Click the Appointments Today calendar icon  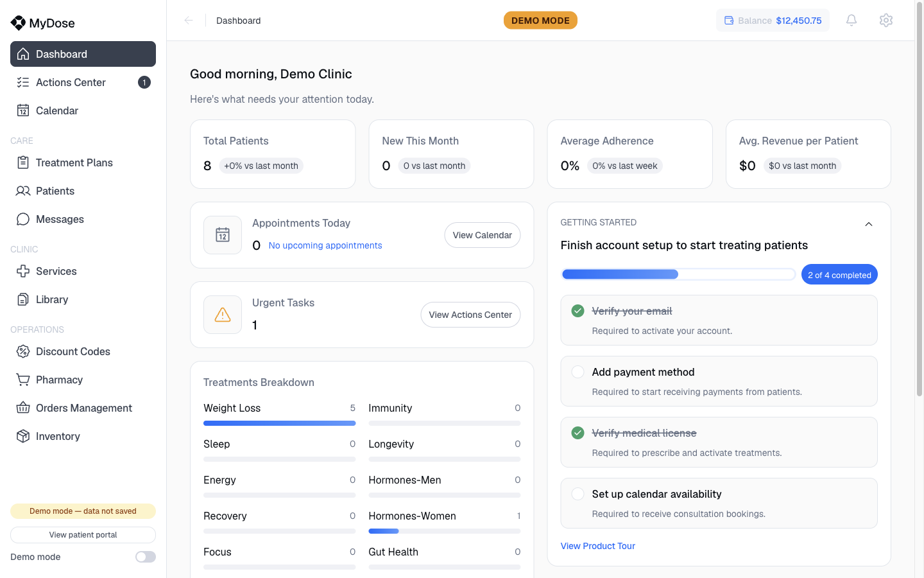click(223, 235)
